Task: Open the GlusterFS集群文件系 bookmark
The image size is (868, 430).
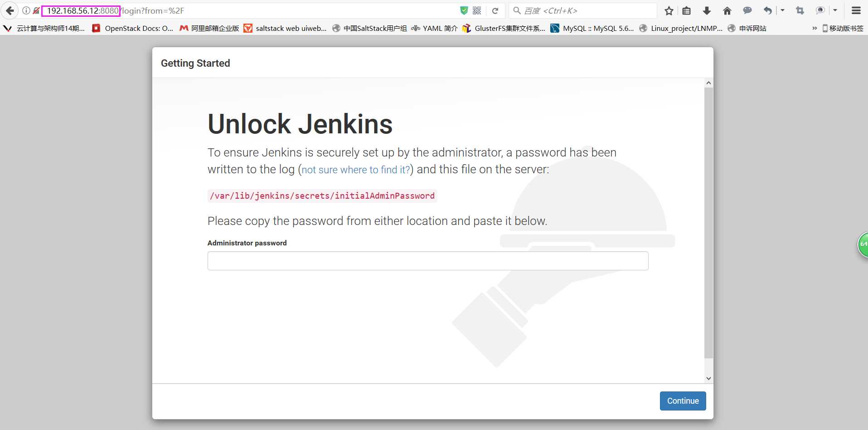Action: 504,28
